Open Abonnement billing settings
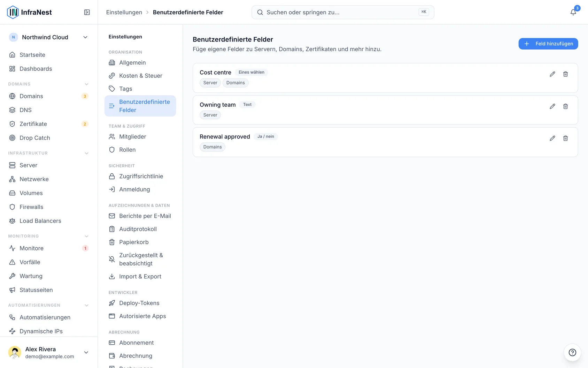Image resolution: width=588 pixels, height=368 pixels. tap(140, 343)
